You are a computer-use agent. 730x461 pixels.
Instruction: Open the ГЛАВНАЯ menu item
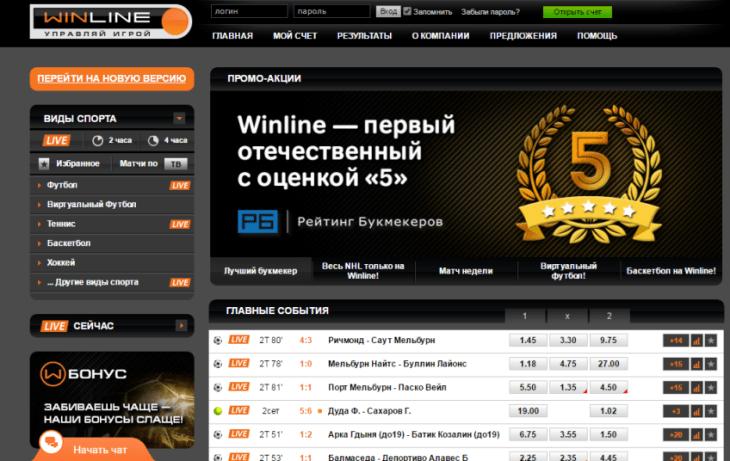point(232,36)
